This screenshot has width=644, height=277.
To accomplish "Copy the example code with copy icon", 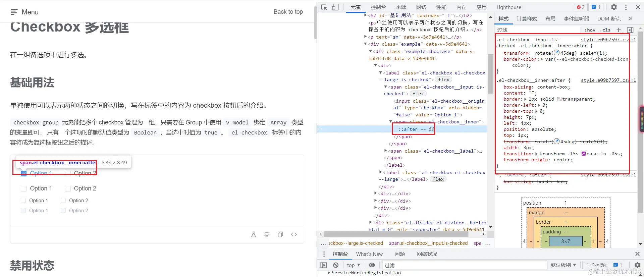I will pos(280,234).
